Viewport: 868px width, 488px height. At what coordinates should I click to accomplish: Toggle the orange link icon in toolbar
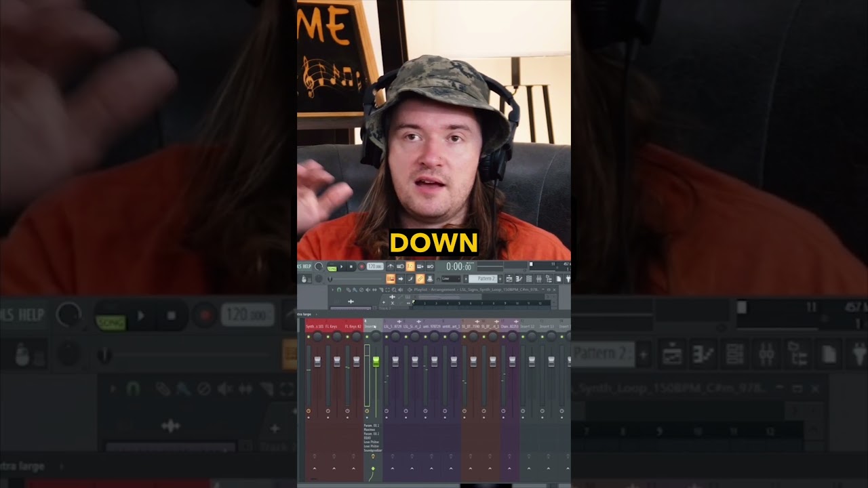420,279
